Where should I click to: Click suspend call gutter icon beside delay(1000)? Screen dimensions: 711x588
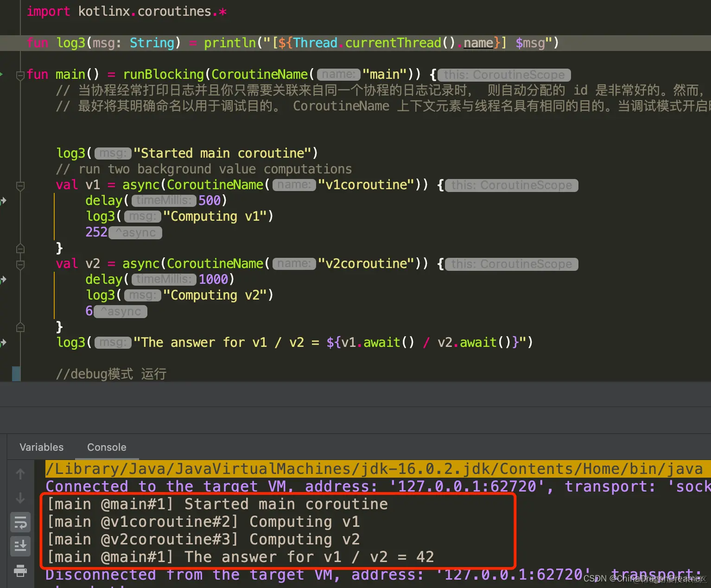tap(3, 280)
